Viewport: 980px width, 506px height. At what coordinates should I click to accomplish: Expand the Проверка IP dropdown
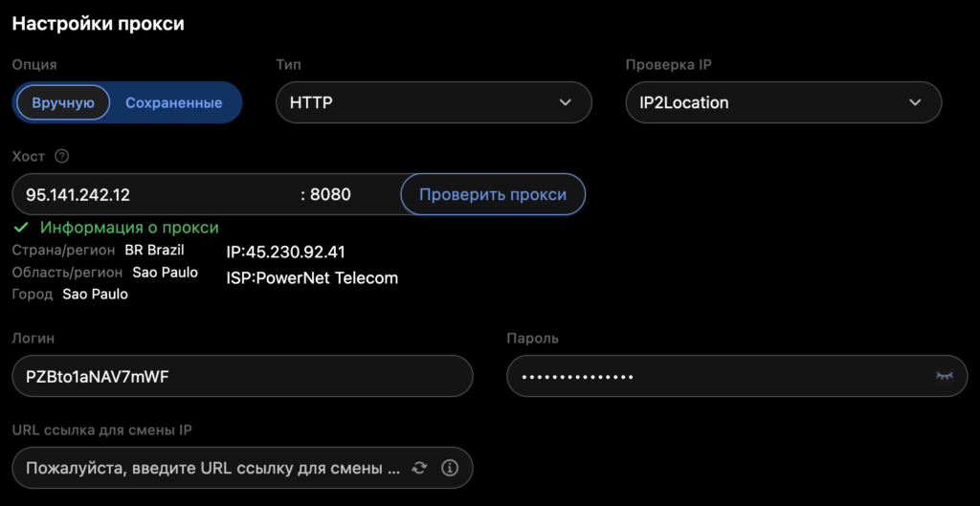[x=783, y=102]
